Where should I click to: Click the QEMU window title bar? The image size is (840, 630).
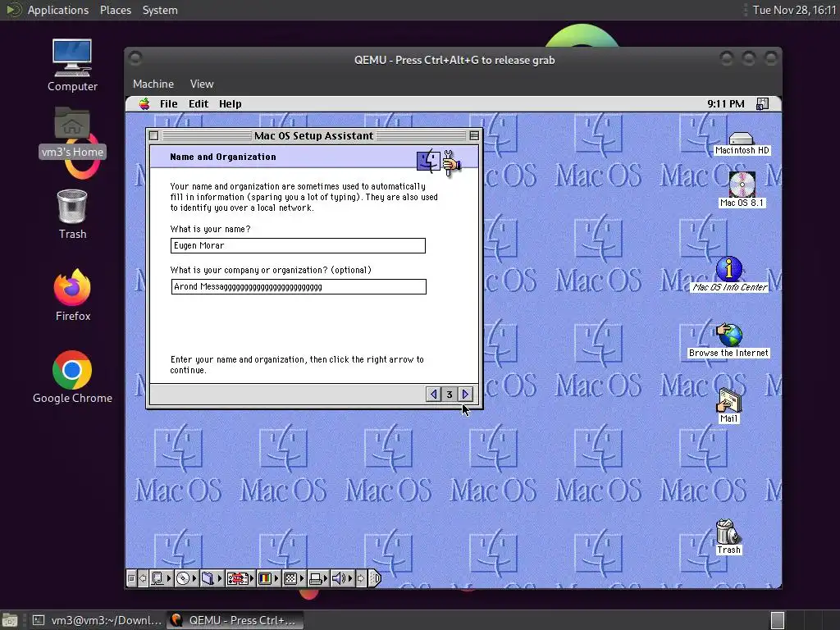click(454, 60)
